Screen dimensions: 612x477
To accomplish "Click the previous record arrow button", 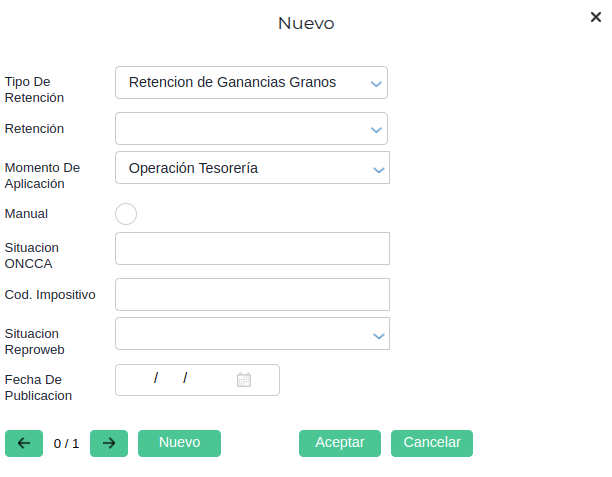I will (x=24, y=443).
